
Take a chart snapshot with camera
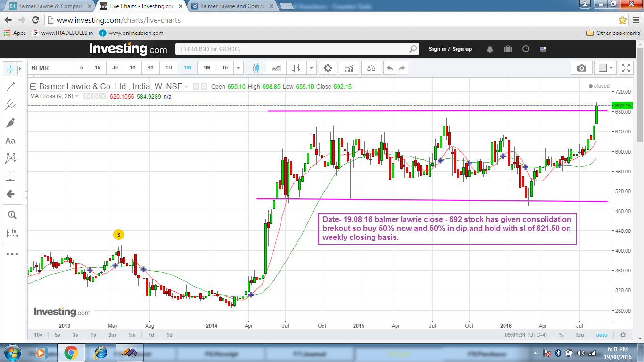[582, 68]
